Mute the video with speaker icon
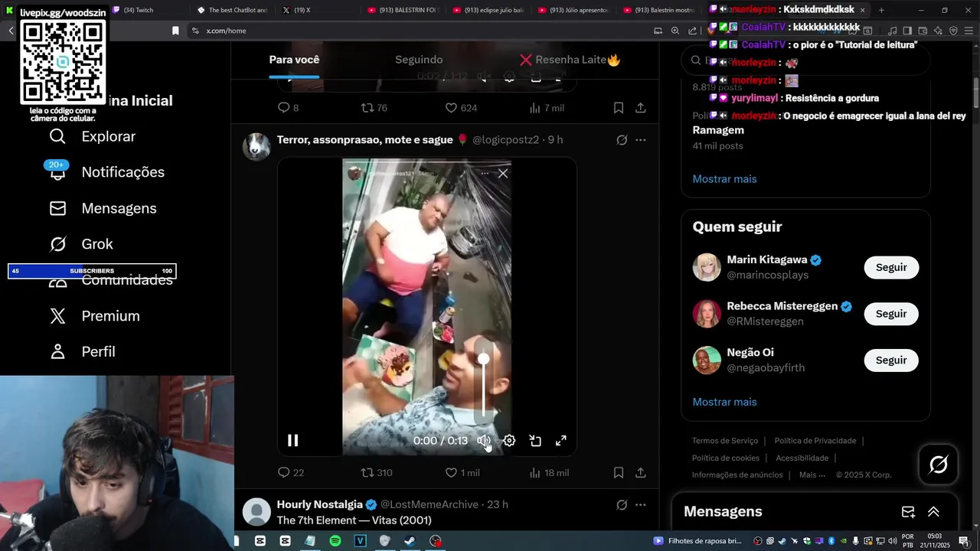The image size is (980, 551). (x=484, y=441)
